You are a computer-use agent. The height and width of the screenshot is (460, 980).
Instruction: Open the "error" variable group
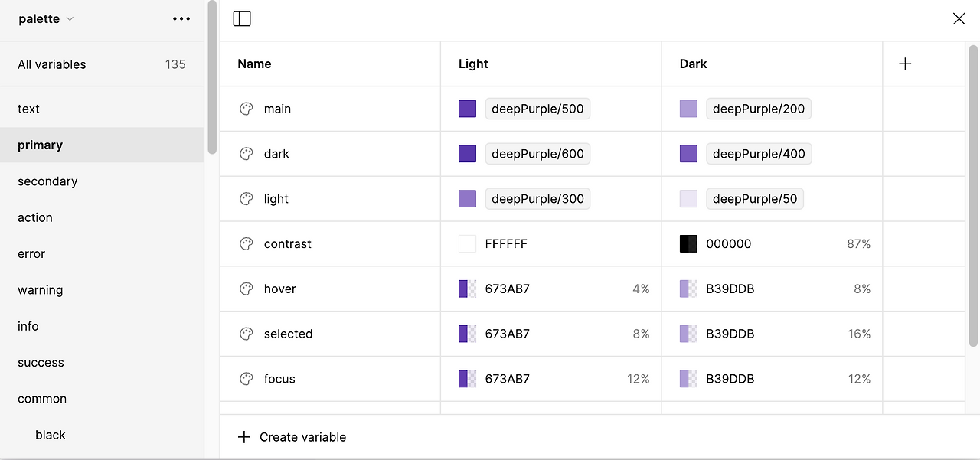pos(31,253)
